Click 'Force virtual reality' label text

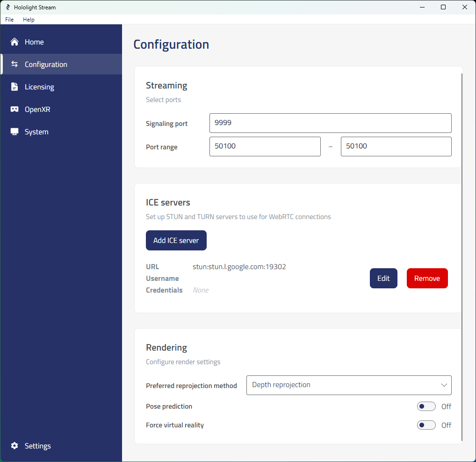(174, 425)
